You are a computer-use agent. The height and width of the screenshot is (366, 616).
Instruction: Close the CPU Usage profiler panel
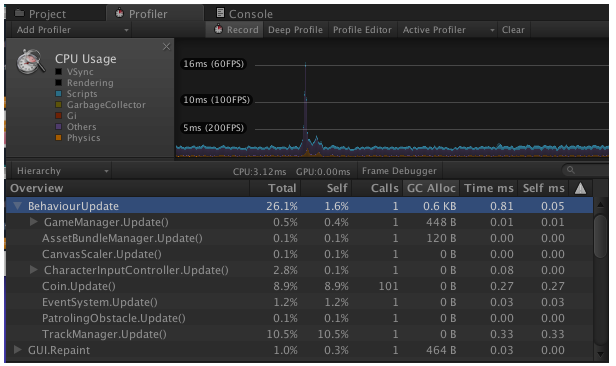[x=167, y=47]
